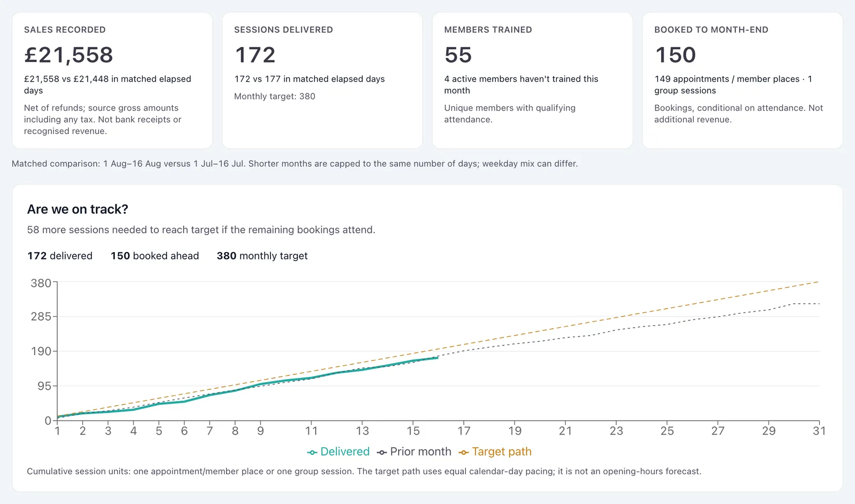This screenshot has width=855, height=504.
Task: Click the "149 appointments / member places" line
Action: [733, 85]
